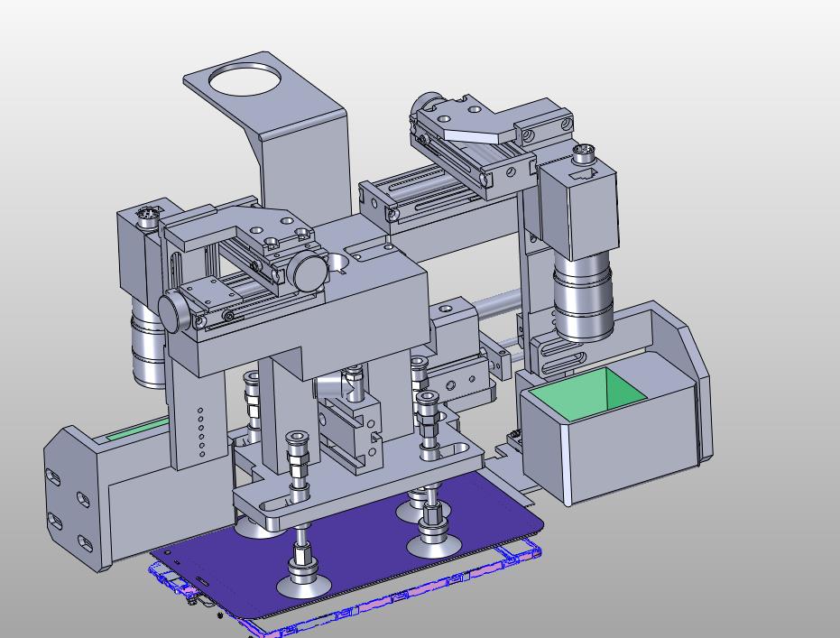
Task: Select the angled plate on the top-right stage
Action: coord(476,128)
